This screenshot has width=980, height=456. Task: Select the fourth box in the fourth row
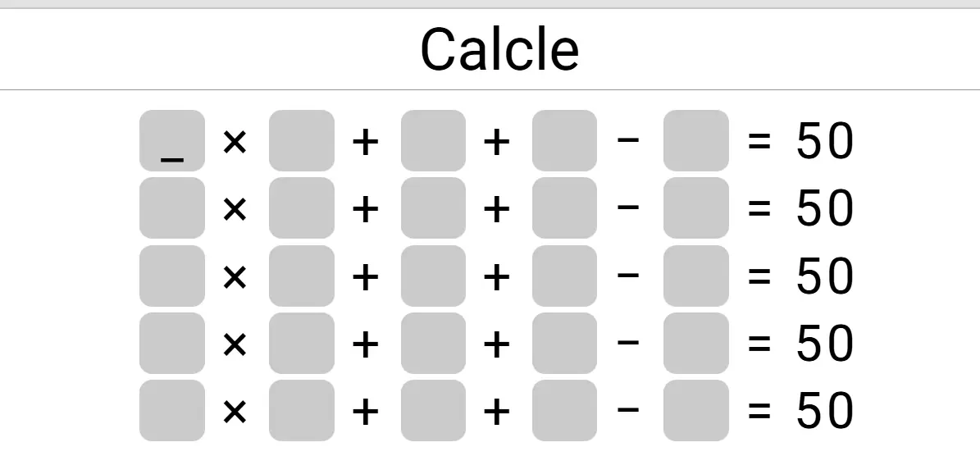564,343
